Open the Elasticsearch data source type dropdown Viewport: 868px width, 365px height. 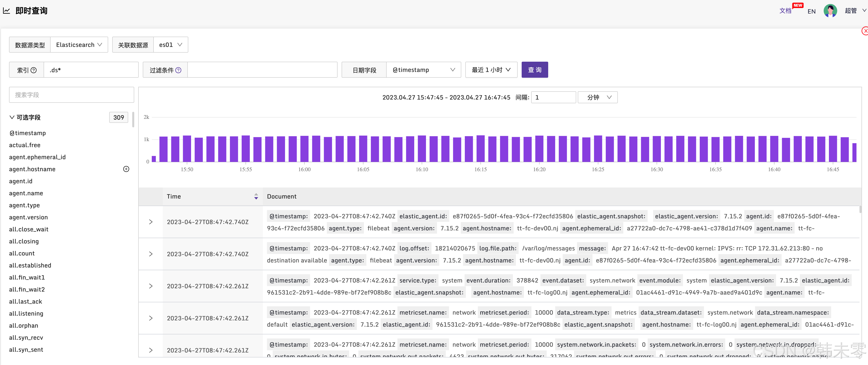coord(79,45)
